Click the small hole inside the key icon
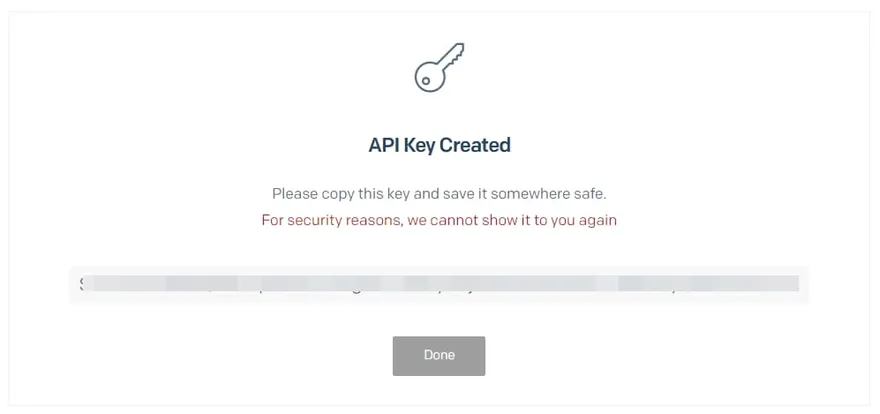This screenshot has height=414, width=880. [426, 81]
